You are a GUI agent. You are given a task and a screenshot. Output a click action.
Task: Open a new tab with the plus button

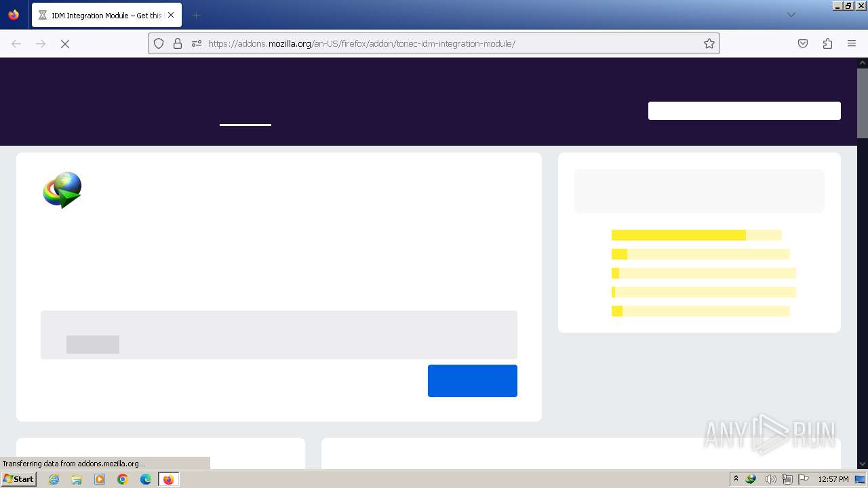click(197, 15)
